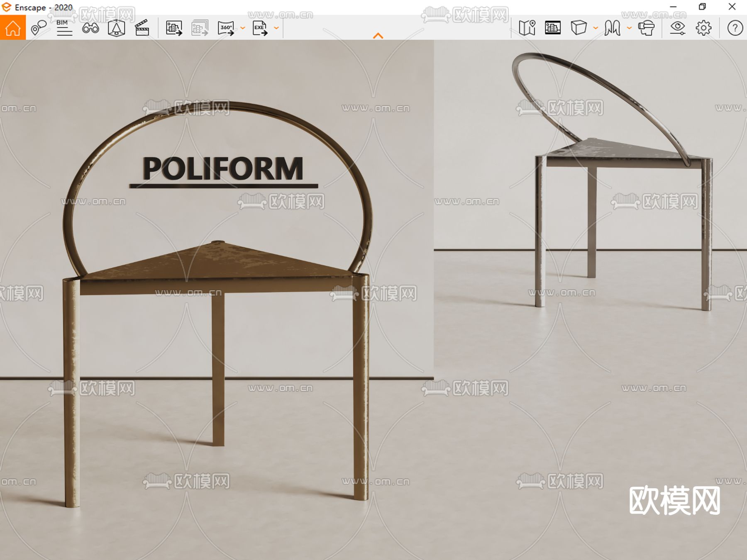Click the hexagon cone icon beside binoculars
Viewport: 747px width, 560px height.
(x=116, y=28)
